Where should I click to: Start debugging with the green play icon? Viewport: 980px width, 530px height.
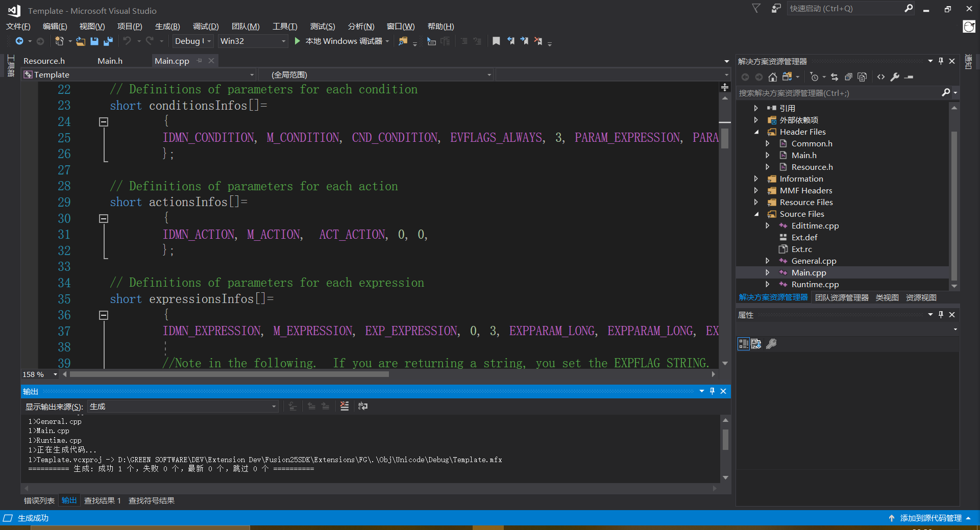click(297, 41)
